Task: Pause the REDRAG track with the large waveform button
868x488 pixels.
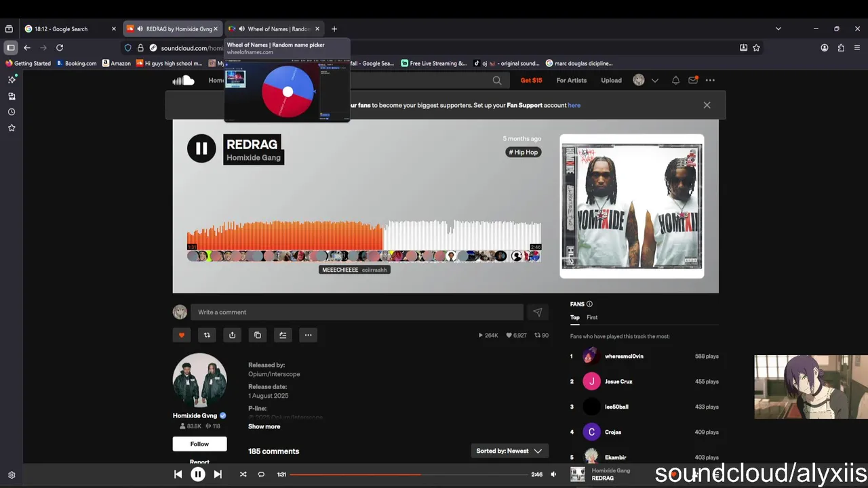Action: coord(201,148)
